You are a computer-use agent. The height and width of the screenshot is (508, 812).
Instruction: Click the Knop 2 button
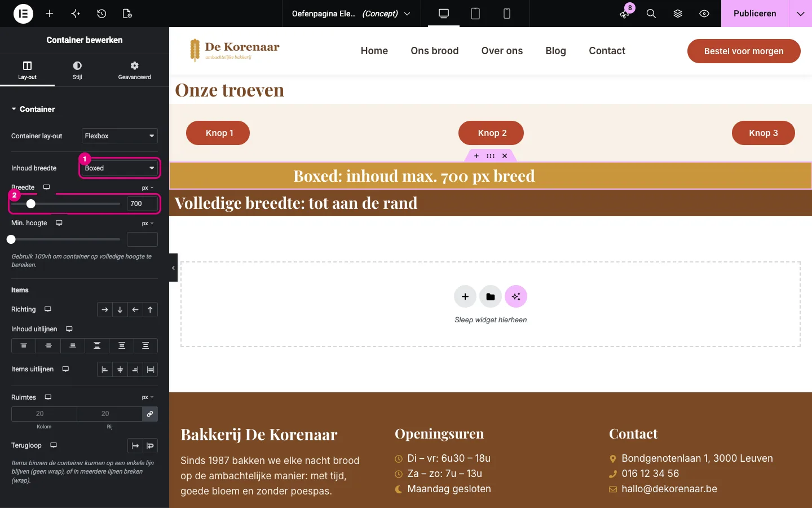pyautogui.click(x=491, y=133)
